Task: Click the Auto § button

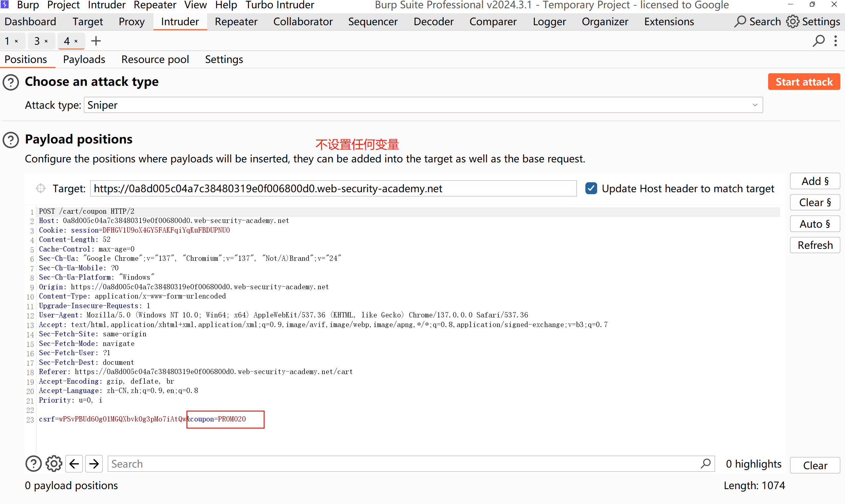Action: coord(815,224)
